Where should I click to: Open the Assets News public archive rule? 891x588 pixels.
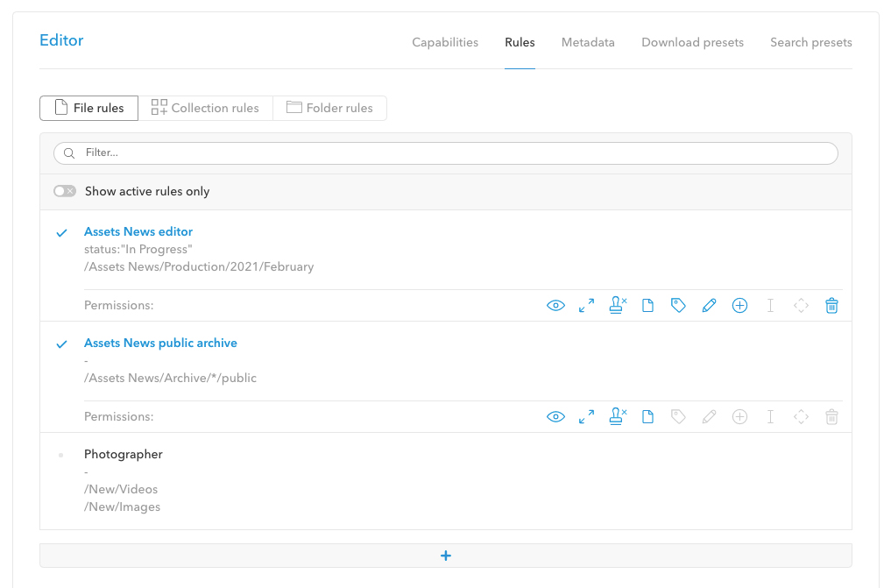tap(160, 343)
